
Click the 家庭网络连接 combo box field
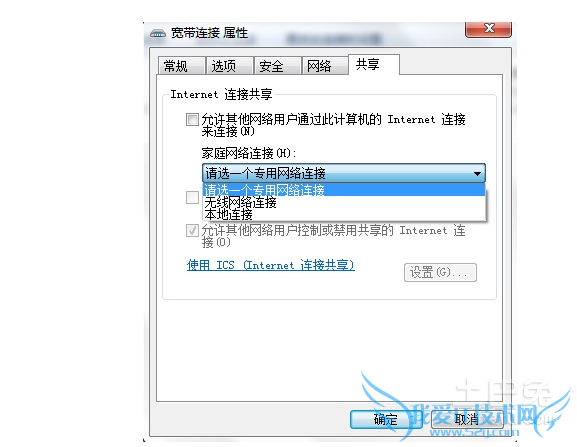click(x=344, y=173)
